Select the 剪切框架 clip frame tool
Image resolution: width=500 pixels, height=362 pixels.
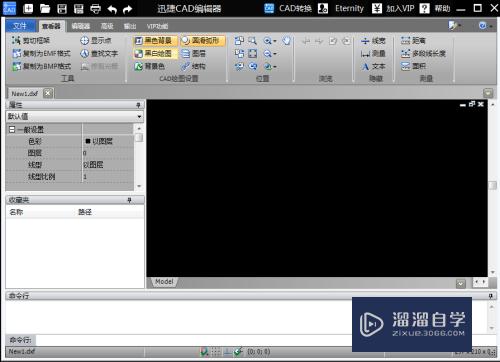click(x=31, y=40)
